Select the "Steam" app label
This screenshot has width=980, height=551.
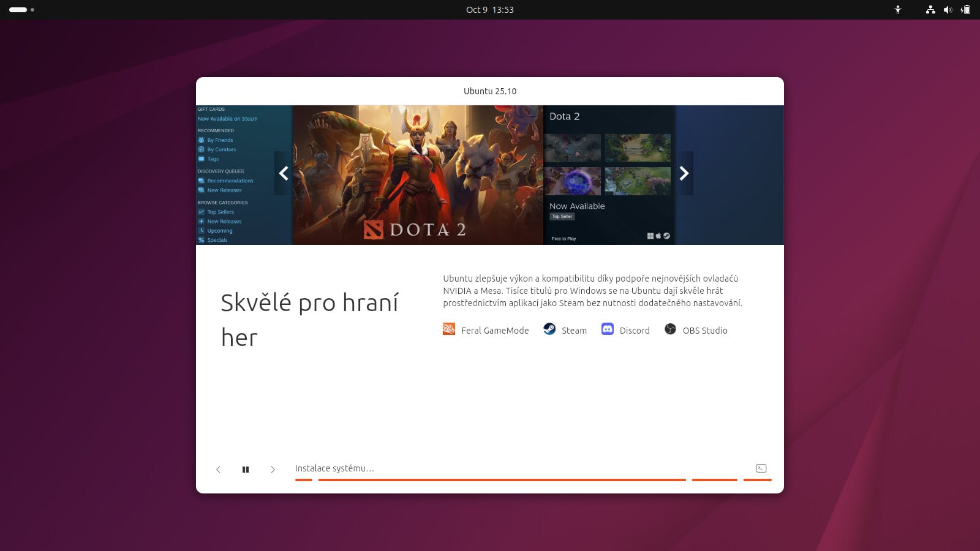click(x=574, y=331)
